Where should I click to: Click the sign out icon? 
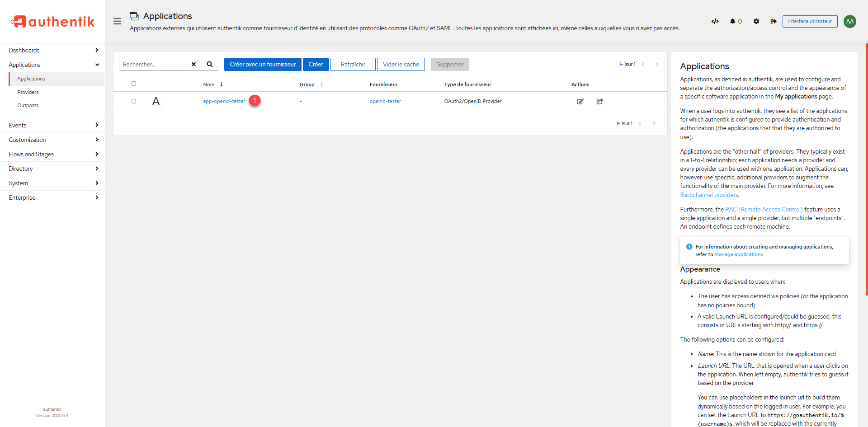coord(774,21)
